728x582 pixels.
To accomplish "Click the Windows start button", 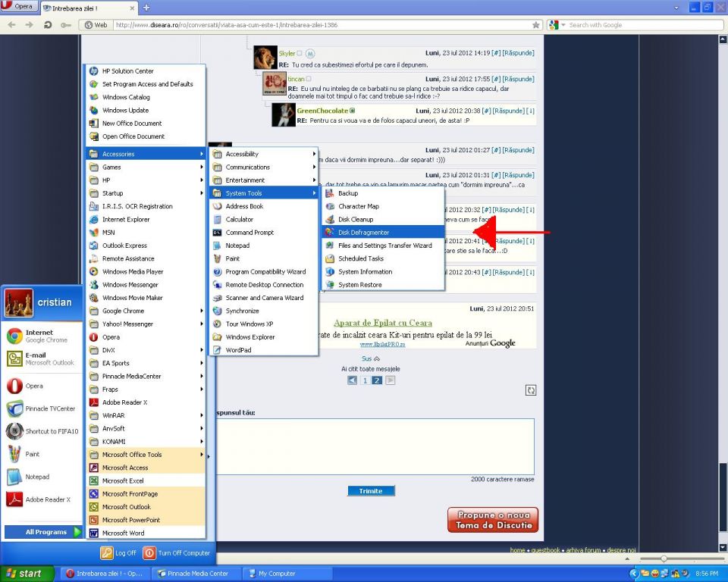I will click(x=27, y=574).
